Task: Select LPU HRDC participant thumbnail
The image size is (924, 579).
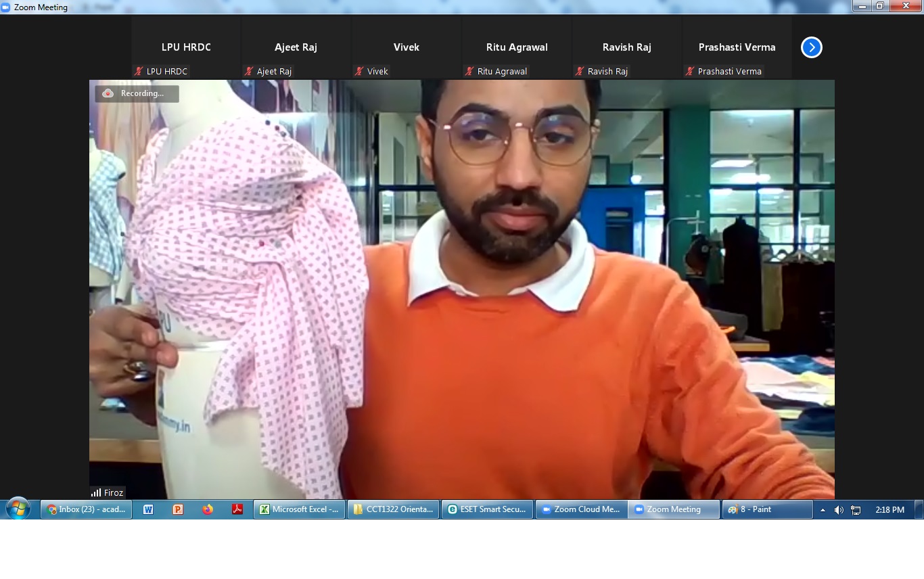Action: [x=186, y=47]
